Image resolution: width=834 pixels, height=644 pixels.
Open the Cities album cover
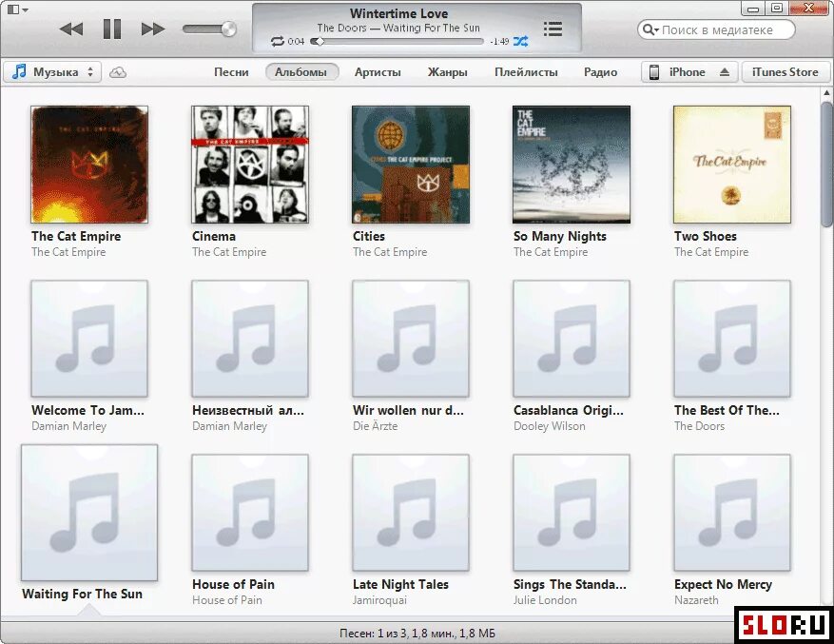pos(411,164)
